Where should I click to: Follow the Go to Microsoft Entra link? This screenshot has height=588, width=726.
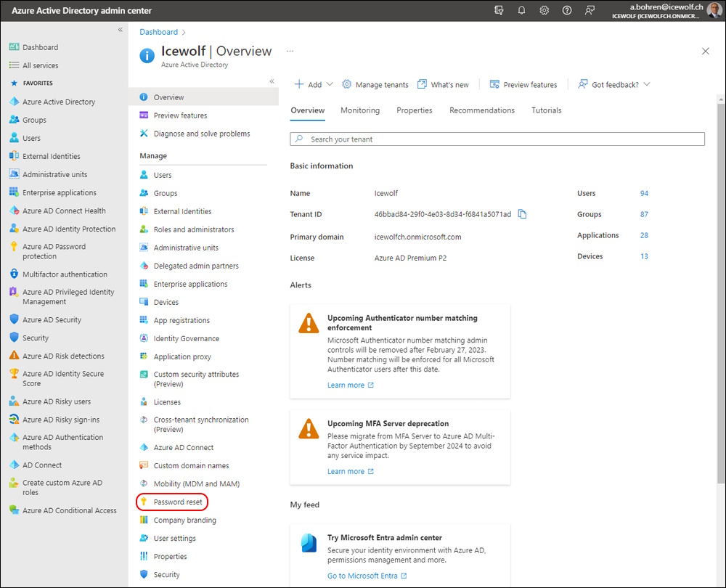[x=367, y=576]
